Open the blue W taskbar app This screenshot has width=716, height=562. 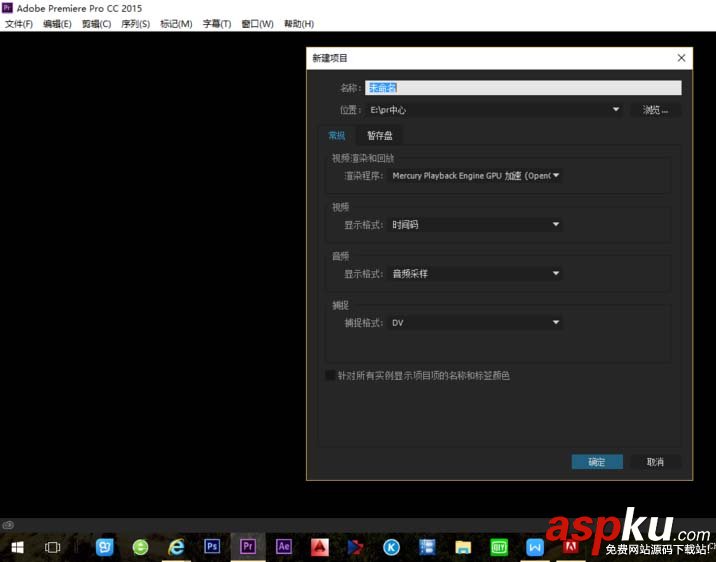[x=535, y=547]
